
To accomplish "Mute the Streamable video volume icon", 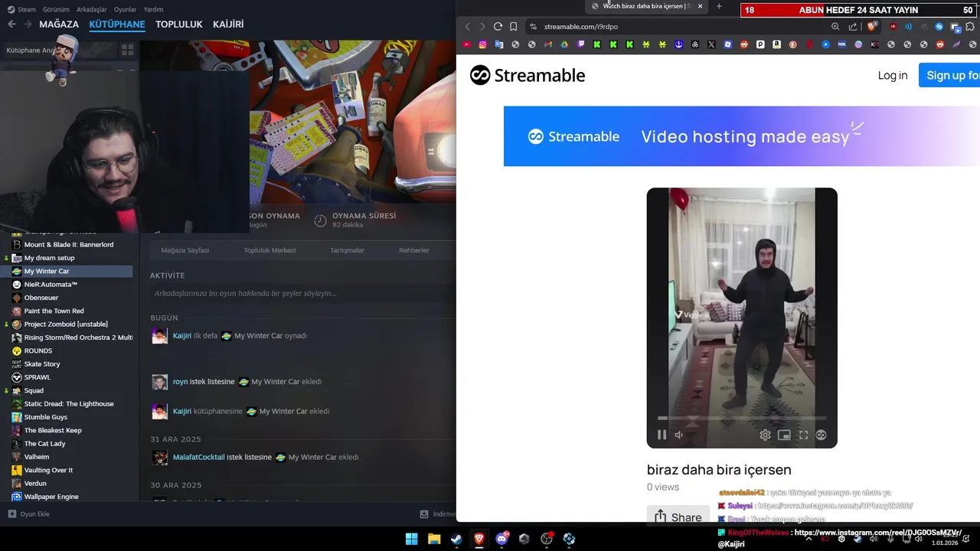I will [678, 435].
